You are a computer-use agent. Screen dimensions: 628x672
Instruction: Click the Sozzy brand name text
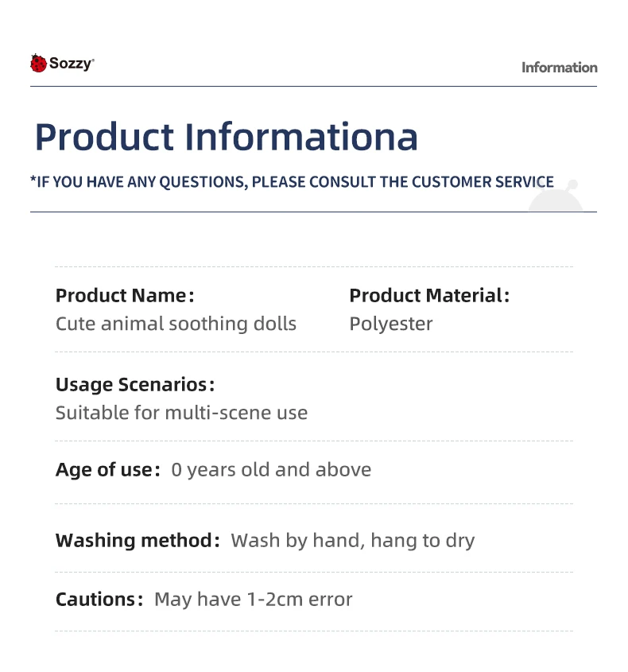[x=71, y=63]
